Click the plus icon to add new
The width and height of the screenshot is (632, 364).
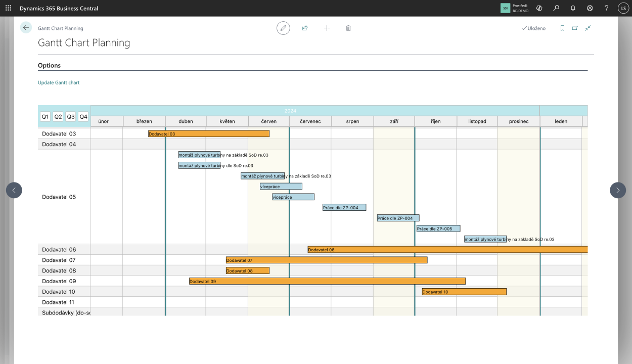[x=327, y=28]
